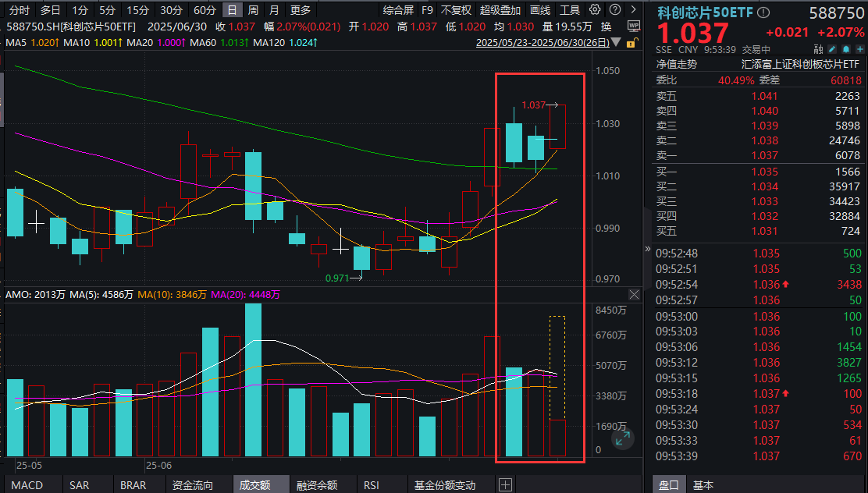Open the date range dropdown arrow

click(x=617, y=41)
